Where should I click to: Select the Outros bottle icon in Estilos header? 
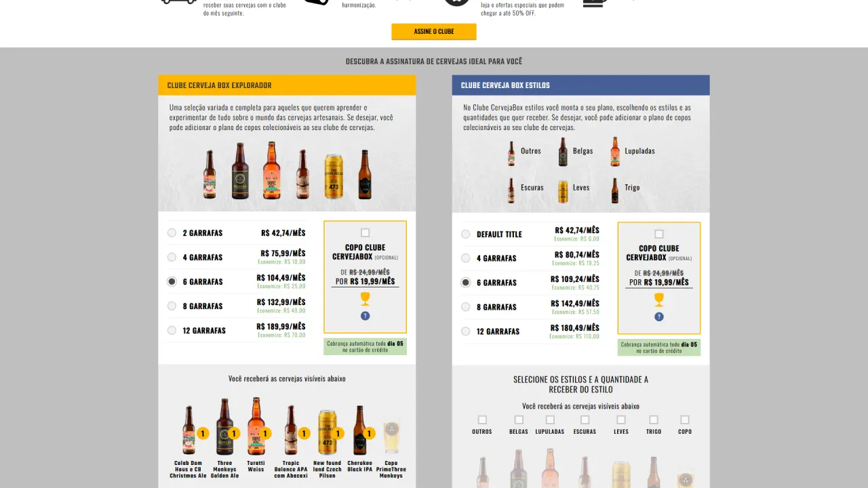[x=511, y=152]
